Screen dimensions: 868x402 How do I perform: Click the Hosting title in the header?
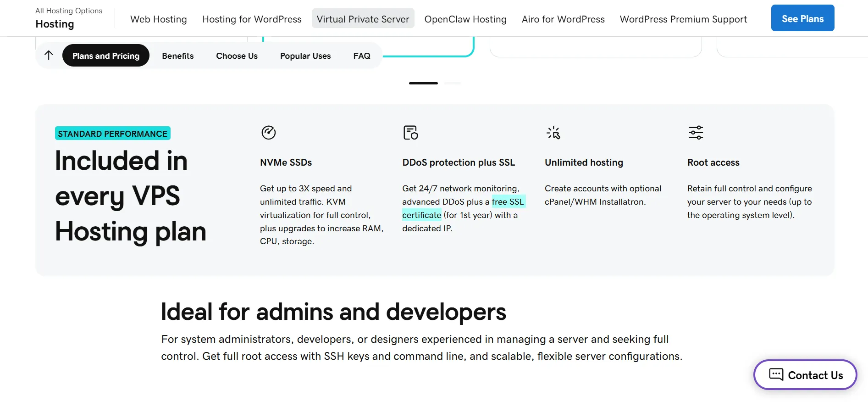coord(55,24)
